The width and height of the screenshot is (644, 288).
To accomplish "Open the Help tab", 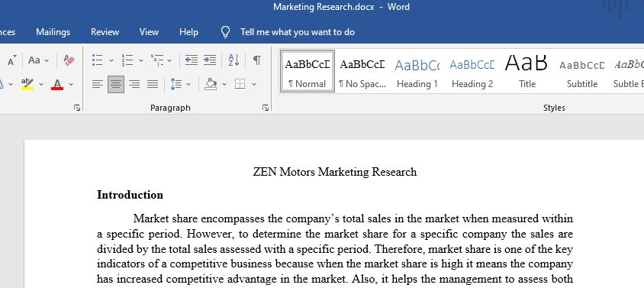I will (188, 32).
